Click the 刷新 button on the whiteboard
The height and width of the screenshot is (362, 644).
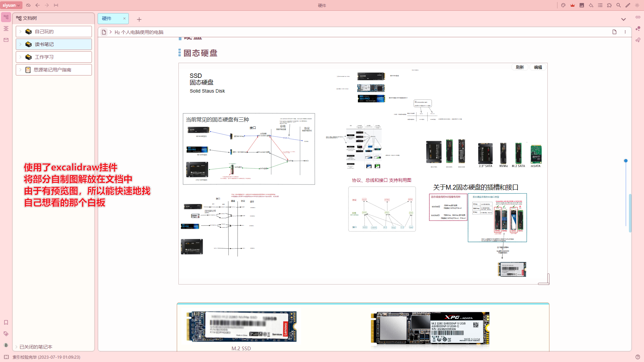point(520,67)
